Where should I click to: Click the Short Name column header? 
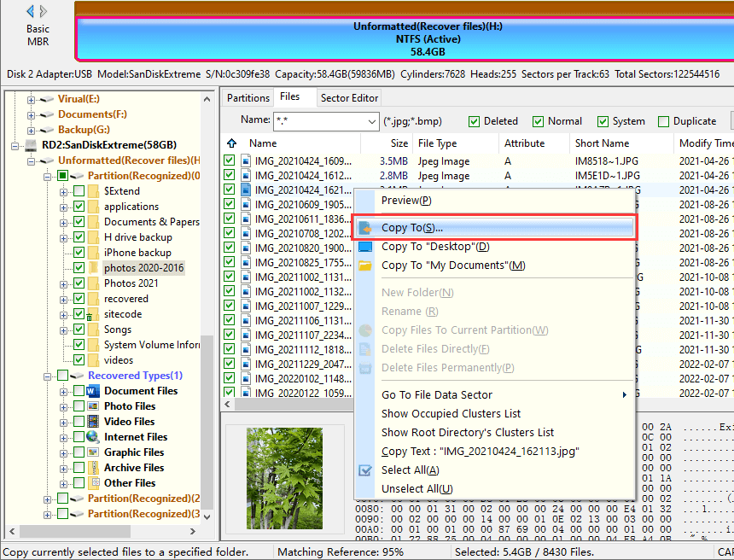pyautogui.click(x=602, y=143)
